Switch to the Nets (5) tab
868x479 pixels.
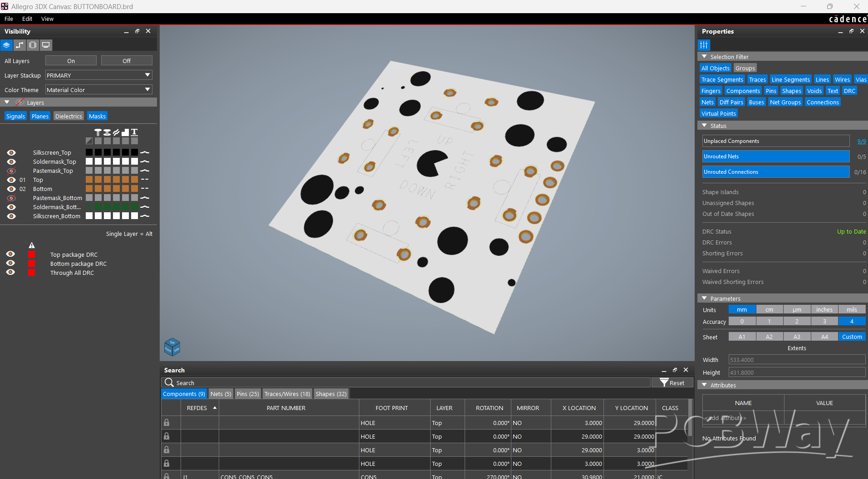pyautogui.click(x=221, y=394)
